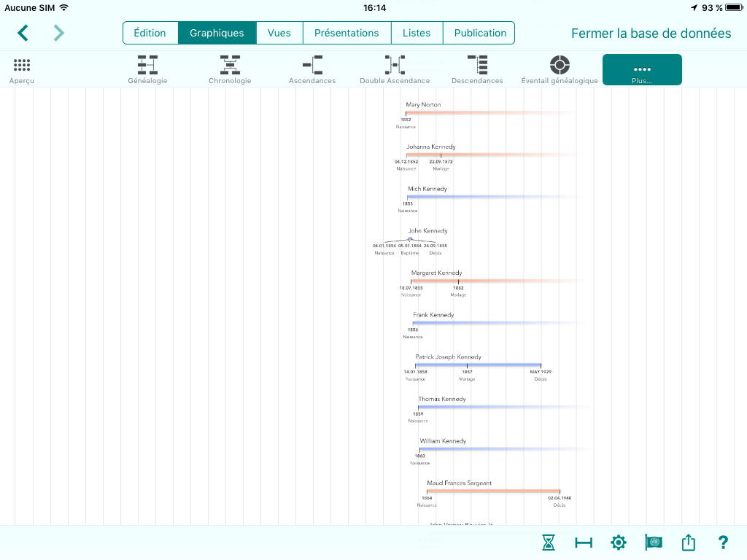Switch to the Publication tab
This screenshot has width=747, height=560.
click(480, 33)
